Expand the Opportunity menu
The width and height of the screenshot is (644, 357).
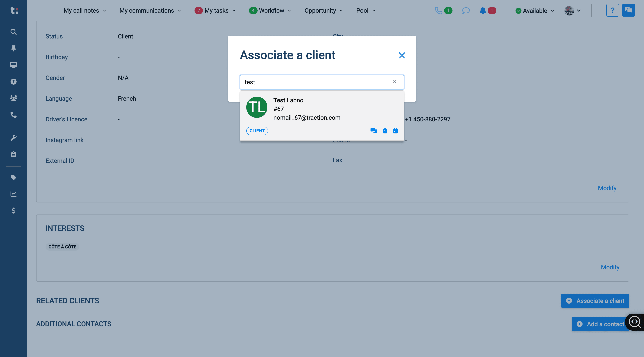[x=324, y=11]
